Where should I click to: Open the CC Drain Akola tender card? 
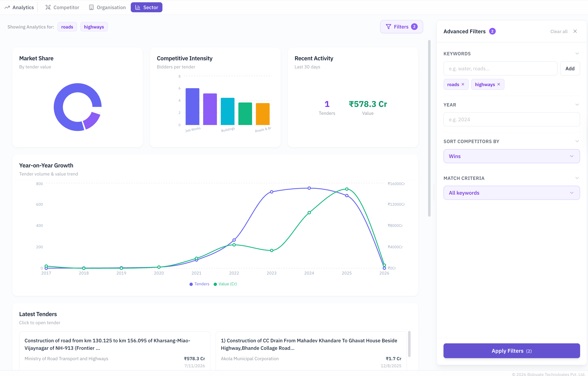tap(311, 350)
